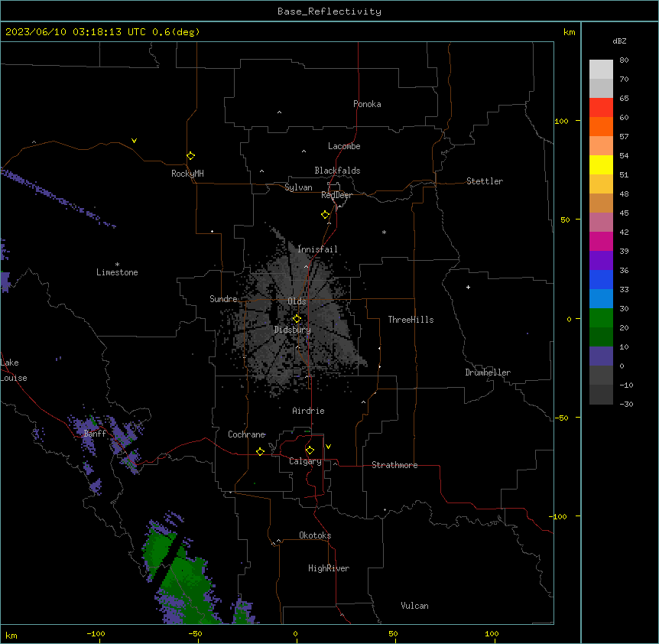Click the Sundre town label
Image resolution: width=659 pixels, height=644 pixels.
pos(223,299)
